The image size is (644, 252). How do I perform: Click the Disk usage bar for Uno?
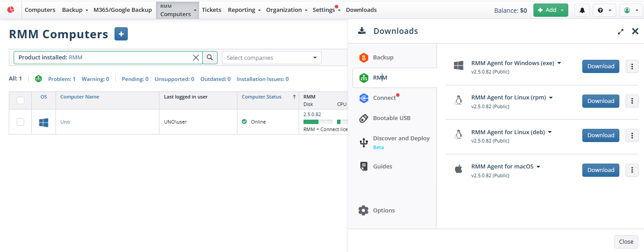pos(318,122)
